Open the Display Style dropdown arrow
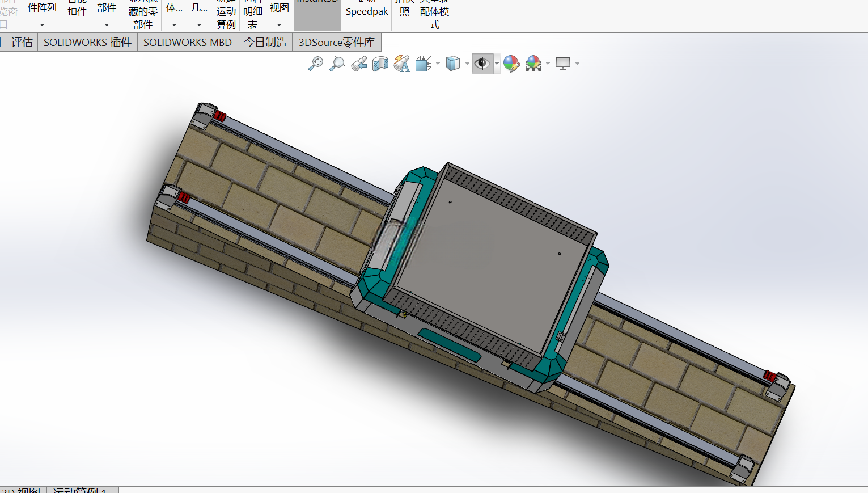Viewport: 868px width, 493px height. (x=467, y=64)
